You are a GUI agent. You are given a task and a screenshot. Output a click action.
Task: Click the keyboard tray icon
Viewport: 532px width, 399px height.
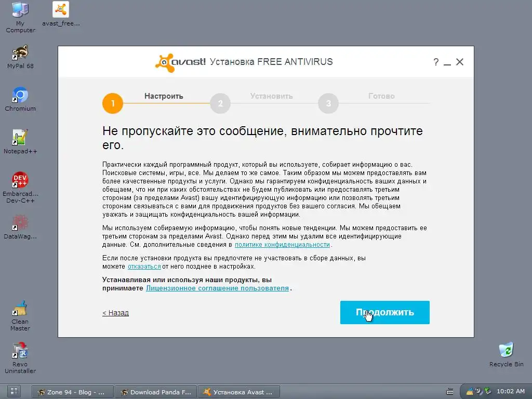(449, 392)
